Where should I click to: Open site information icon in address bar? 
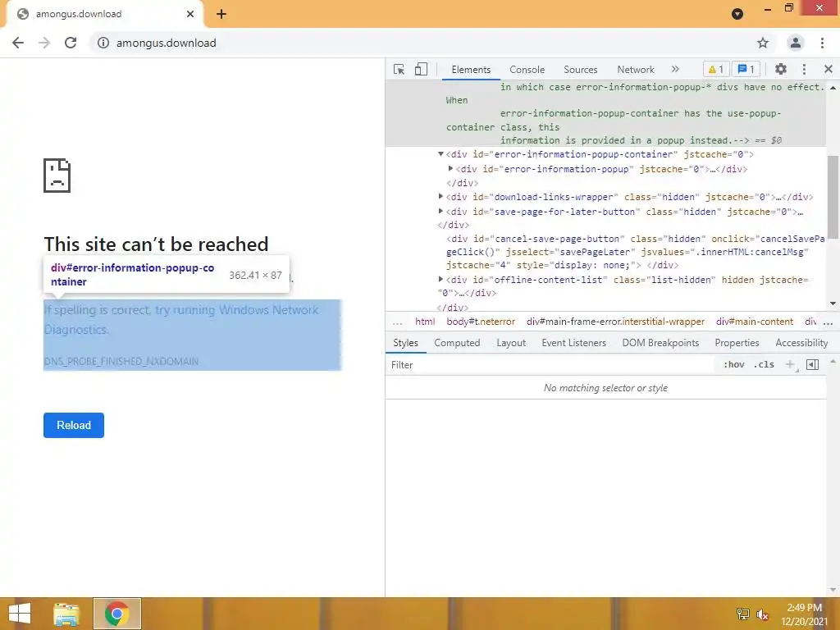tap(103, 43)
